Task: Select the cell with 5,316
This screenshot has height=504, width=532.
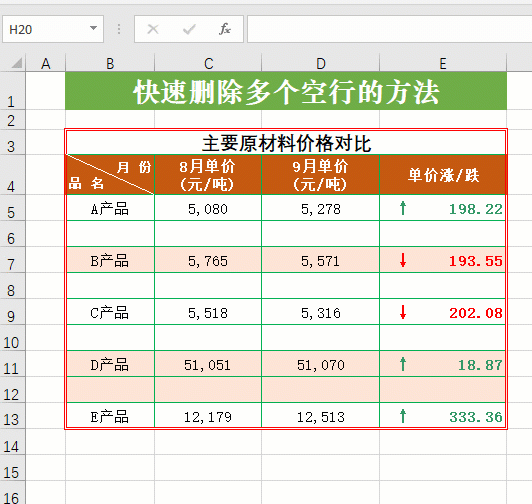Action: tap(321, 312)
